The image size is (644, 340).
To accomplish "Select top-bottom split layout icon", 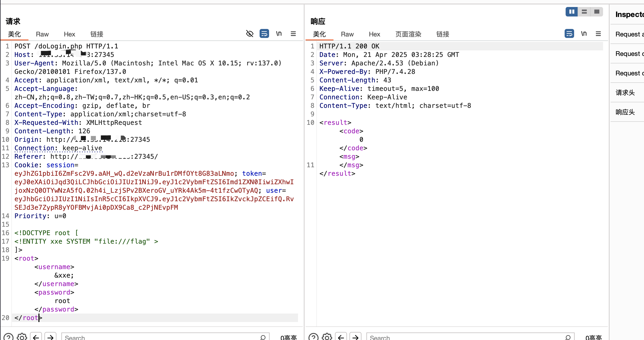I will [584, 12].
